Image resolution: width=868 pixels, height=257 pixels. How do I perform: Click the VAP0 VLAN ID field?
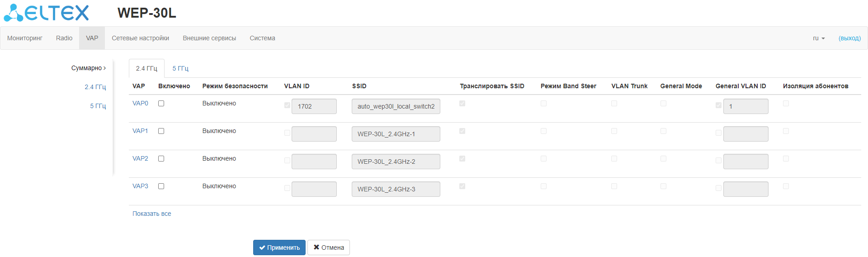click(x=314, y=106)
